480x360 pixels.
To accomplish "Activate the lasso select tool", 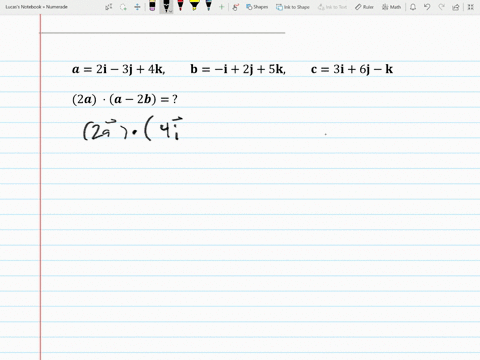I will (x=123, y=7).
